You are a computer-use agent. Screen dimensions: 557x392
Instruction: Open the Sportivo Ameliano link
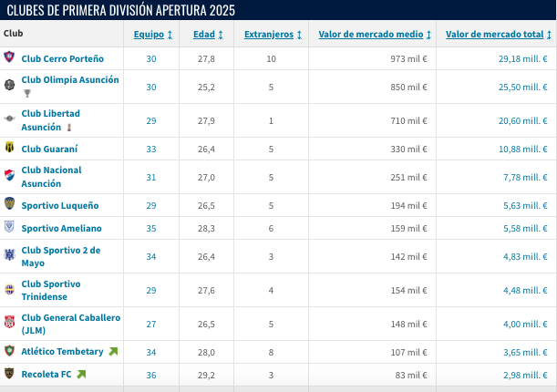pyautogui.click(x=61, y=228)
